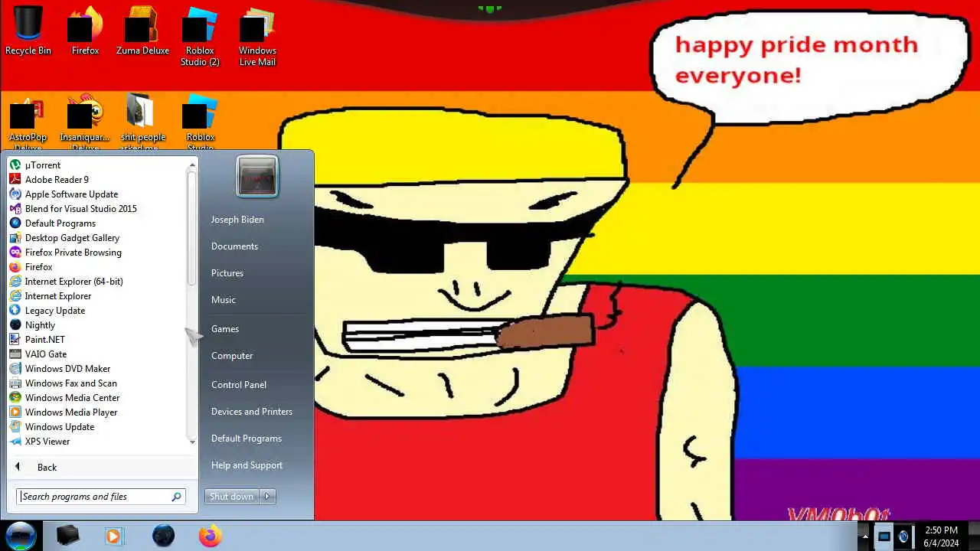Open the volume tray icon
Viewport: 980px width, 551px height.
coord(903,536)
